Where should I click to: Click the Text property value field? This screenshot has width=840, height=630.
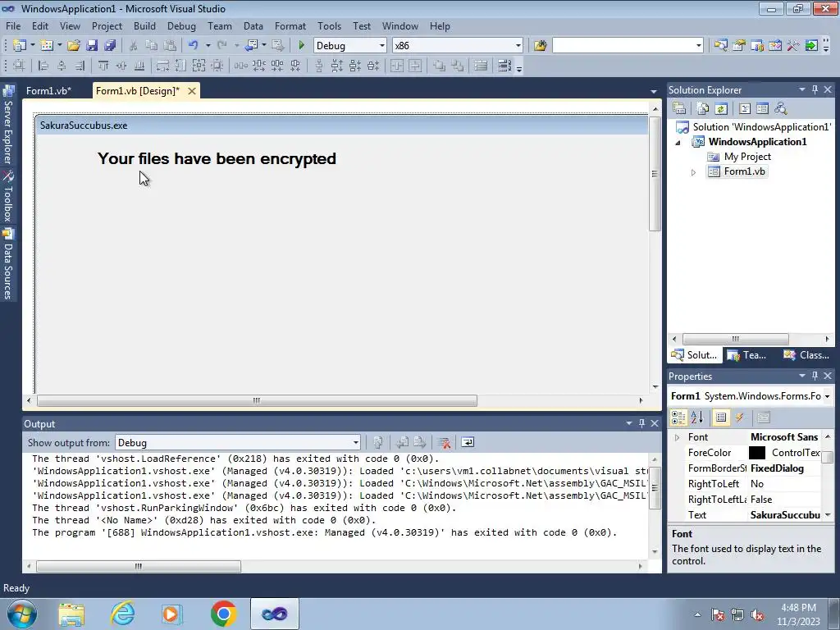[783, 515]
